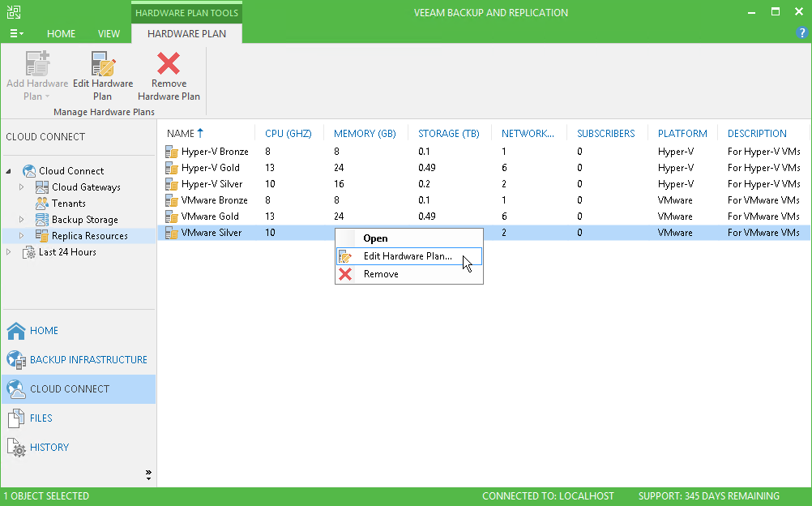Click the red X icon beside Remove in menu

[345, 274]
